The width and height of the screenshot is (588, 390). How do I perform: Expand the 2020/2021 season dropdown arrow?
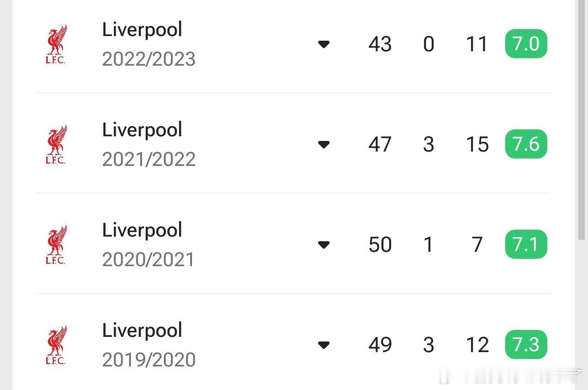coord(324,245)
